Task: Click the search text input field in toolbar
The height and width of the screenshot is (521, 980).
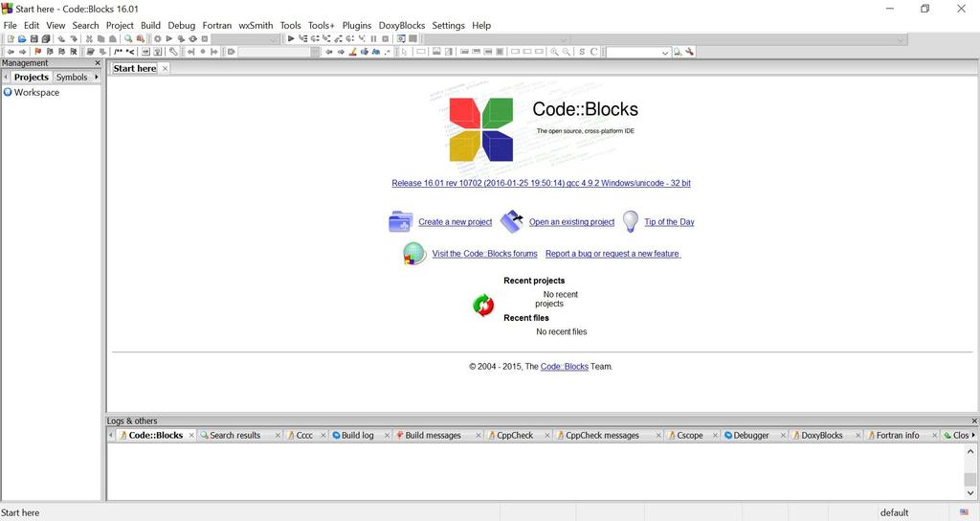Action: pyautogui.click(x=633, y=53)
